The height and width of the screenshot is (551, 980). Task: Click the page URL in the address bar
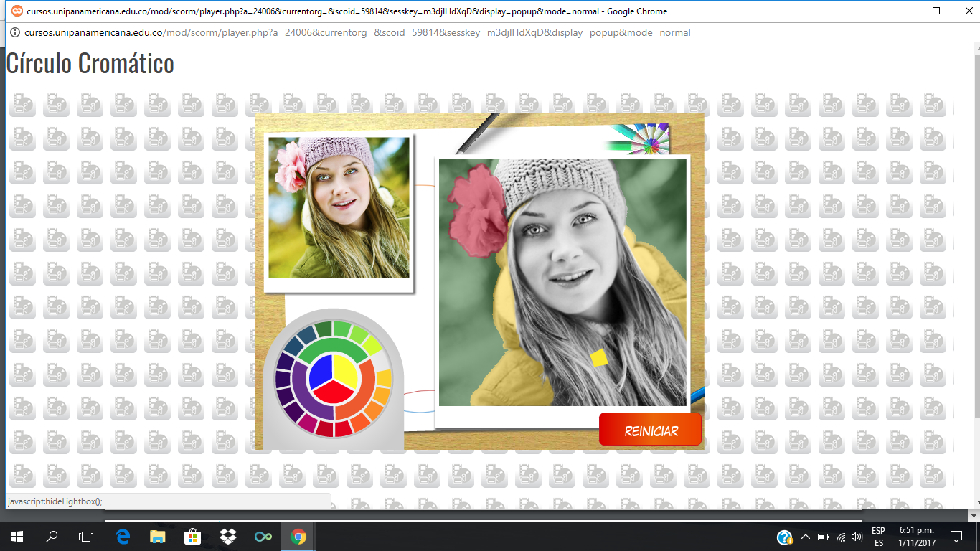click(357, 32)
